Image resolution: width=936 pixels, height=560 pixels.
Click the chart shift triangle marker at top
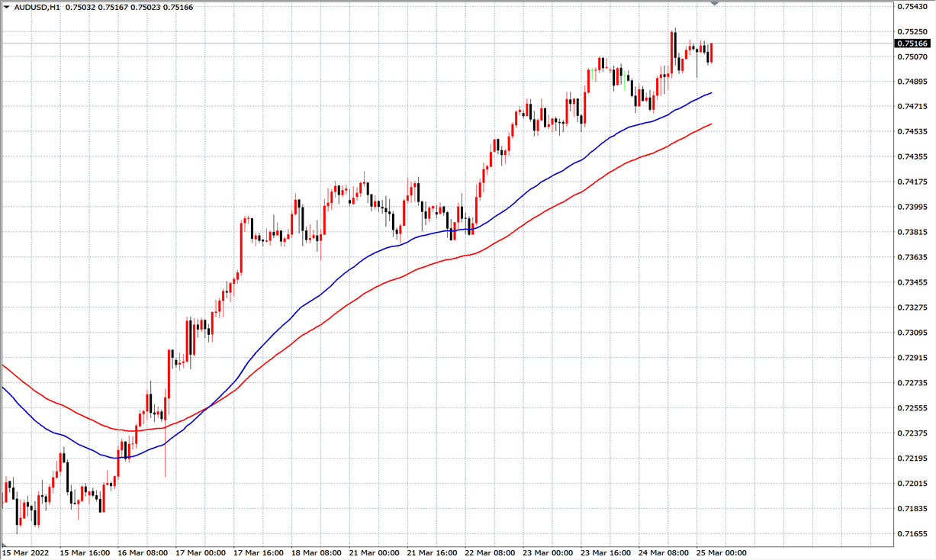(715, 4)
